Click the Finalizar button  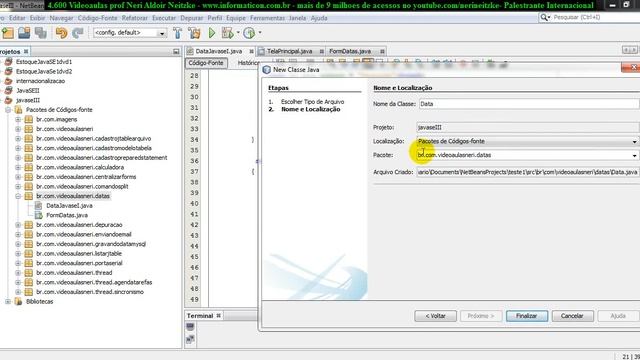click(x=527, y=316)
